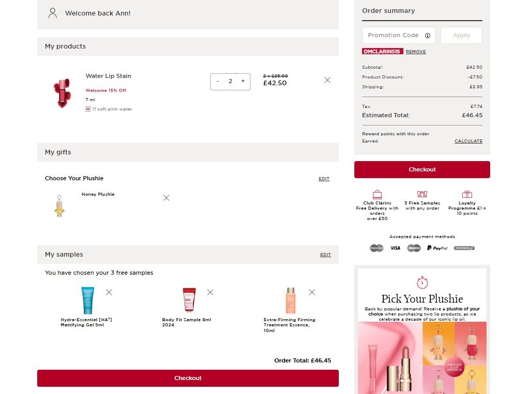Click the user account icon
Screen dimensions: 532x394
pyautogui.click(x=52, y=13)
